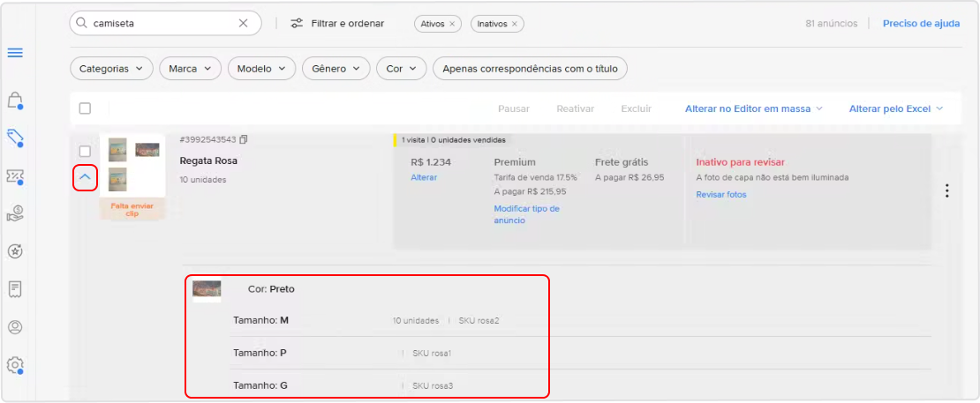Click the SKU rosa2 text
Image resolution: width=980 pixels, height=403 pixels.
(479, 321)
